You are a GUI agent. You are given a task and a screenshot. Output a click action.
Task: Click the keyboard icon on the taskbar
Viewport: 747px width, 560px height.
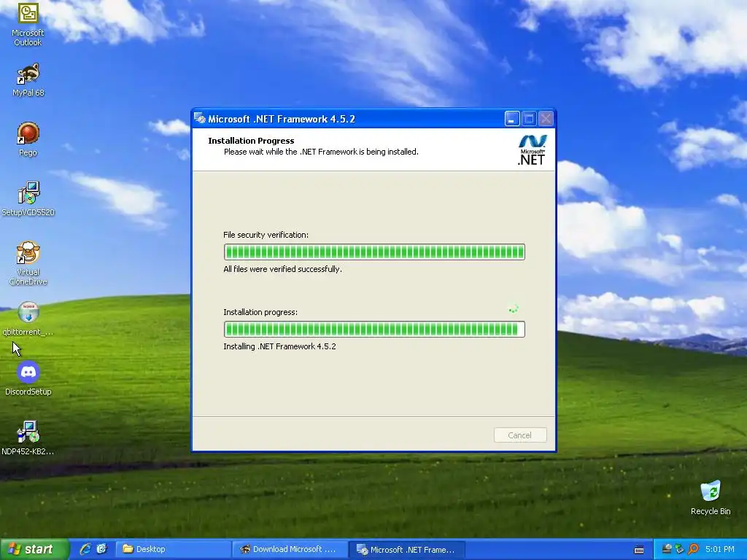[x=639, y=550]
